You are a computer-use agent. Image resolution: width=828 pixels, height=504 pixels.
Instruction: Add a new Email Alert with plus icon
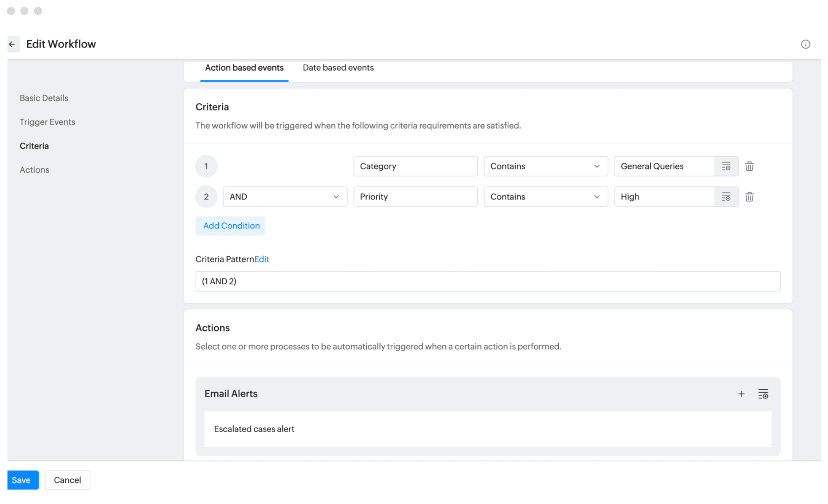tap(741, 394)
